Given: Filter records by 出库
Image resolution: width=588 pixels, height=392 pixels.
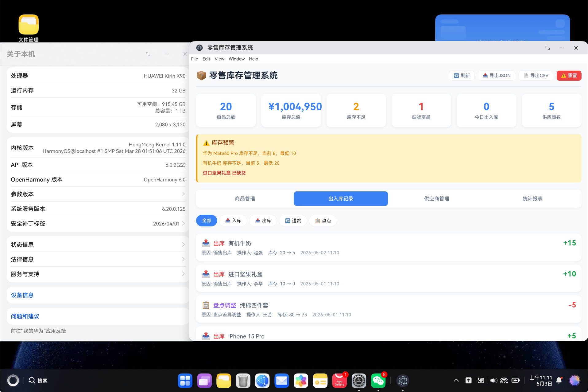Looking at the screenshot, I should point(263,221).
